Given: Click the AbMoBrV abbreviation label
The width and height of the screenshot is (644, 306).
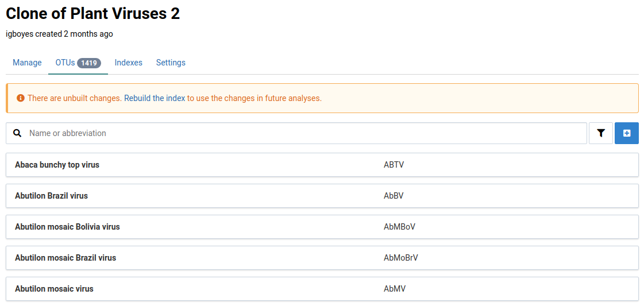Looking at the screenshot, I should point(400,258).
